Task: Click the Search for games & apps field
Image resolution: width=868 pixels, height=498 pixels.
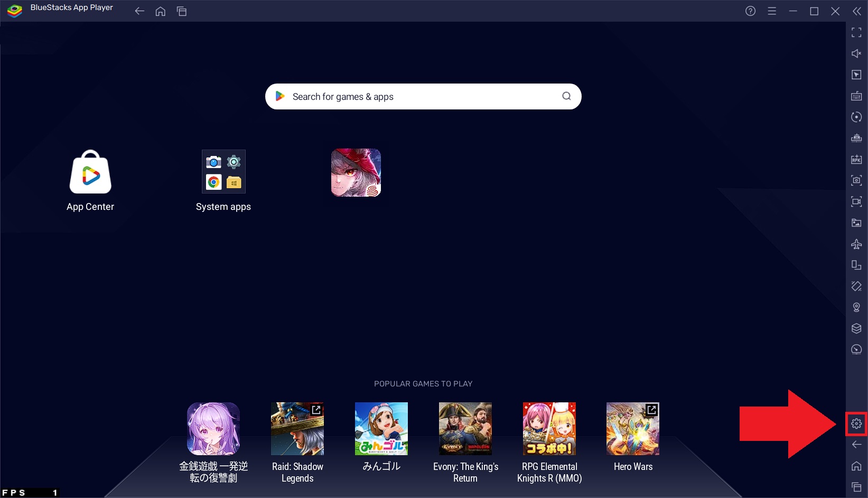Action: point(423,97)
